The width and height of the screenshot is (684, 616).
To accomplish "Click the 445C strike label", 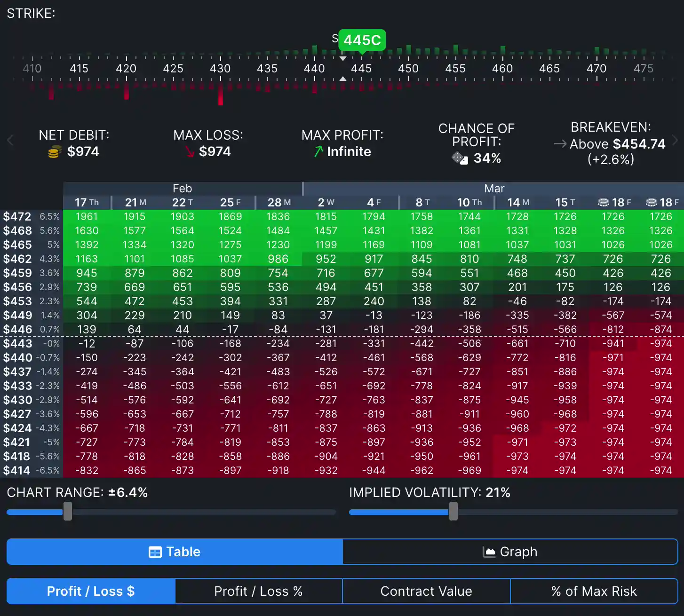I will tap(362, 40).
